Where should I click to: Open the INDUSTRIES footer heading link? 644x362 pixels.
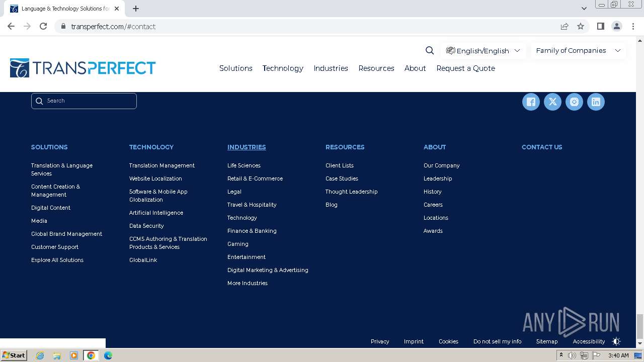click(247, 147)
